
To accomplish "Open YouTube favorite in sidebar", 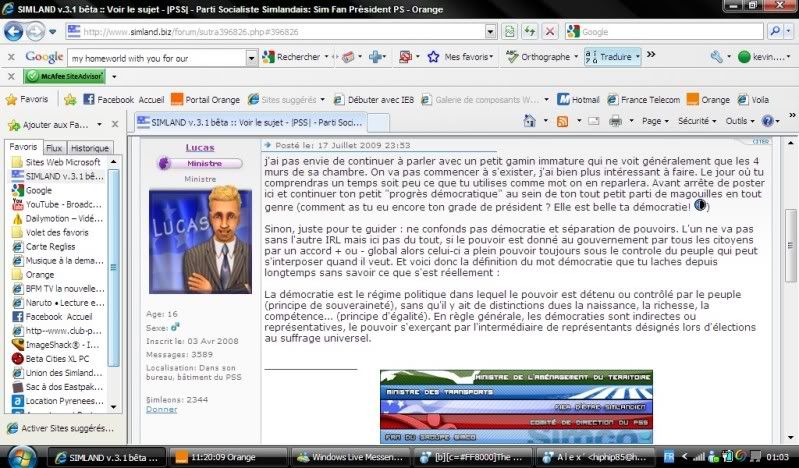I will pyautogui.click(x=57, y=204).
